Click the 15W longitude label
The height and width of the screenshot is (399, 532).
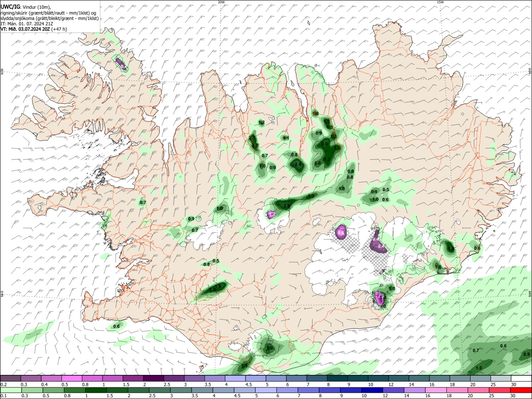point(440,2)
